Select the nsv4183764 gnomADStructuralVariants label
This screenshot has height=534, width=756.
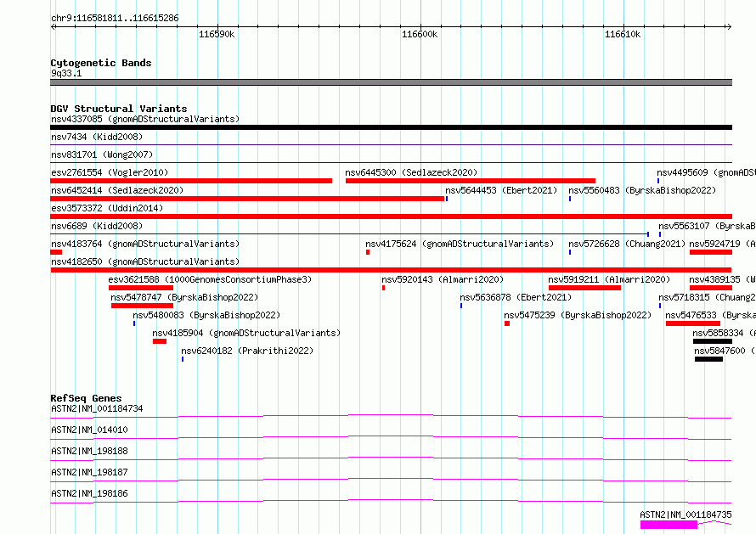click(145, 244)
